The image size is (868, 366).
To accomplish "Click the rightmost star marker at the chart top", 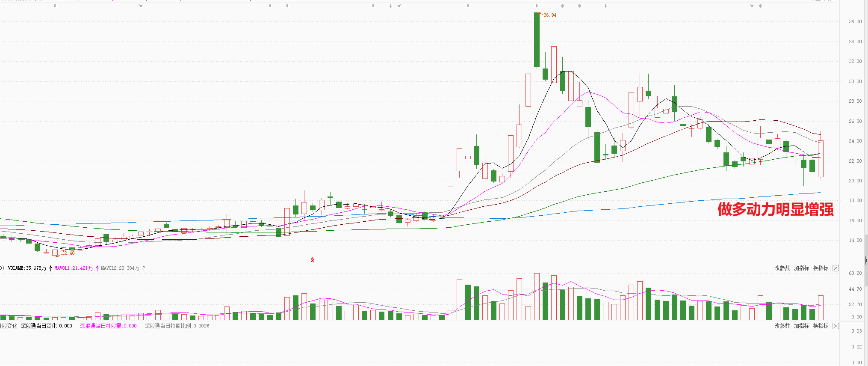I will coord(760,6).
